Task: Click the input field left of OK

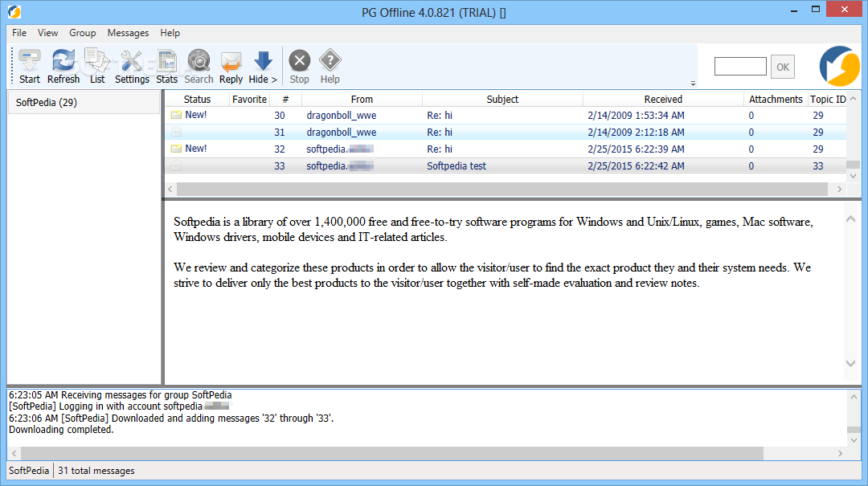Action: pos(740,67)
